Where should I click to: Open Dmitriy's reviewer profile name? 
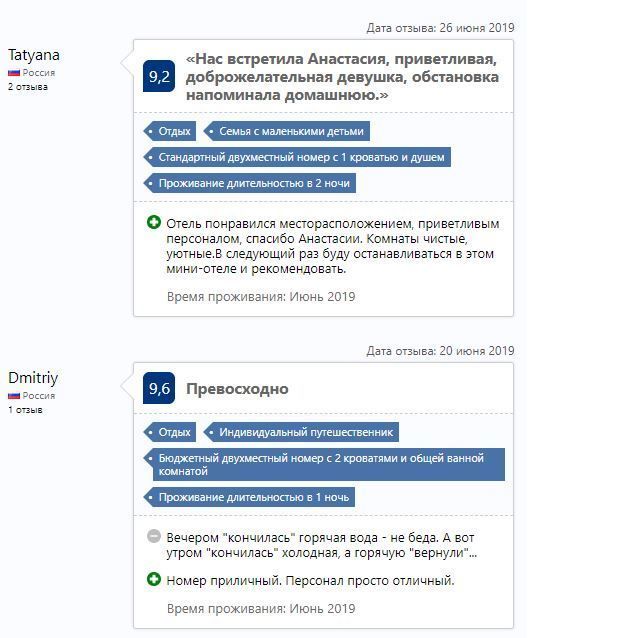click(33, 378)
